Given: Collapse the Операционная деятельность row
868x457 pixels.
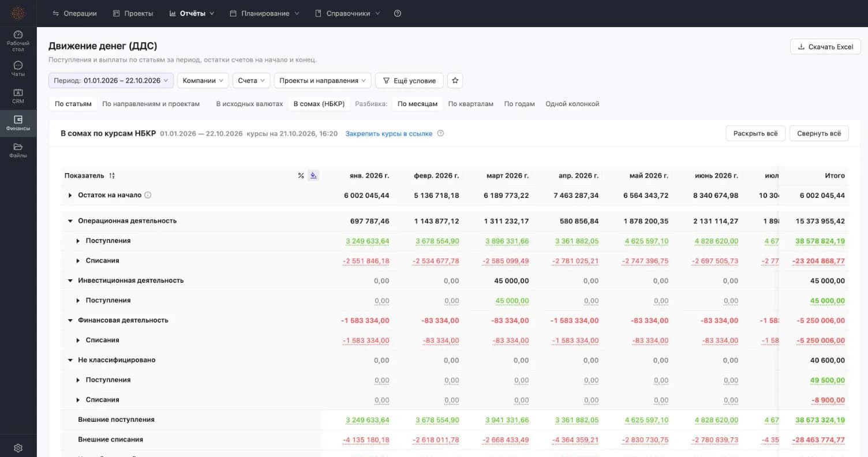Looking at the screenshot, I should point(70,221).
